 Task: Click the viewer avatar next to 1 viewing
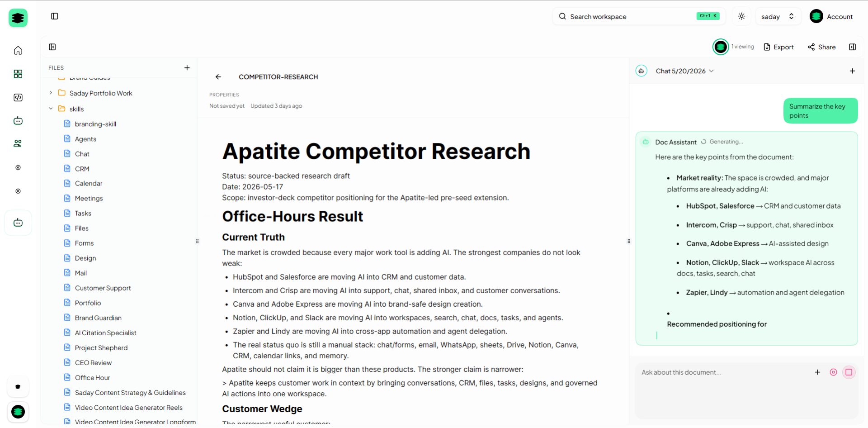click(x=721, y=47)
